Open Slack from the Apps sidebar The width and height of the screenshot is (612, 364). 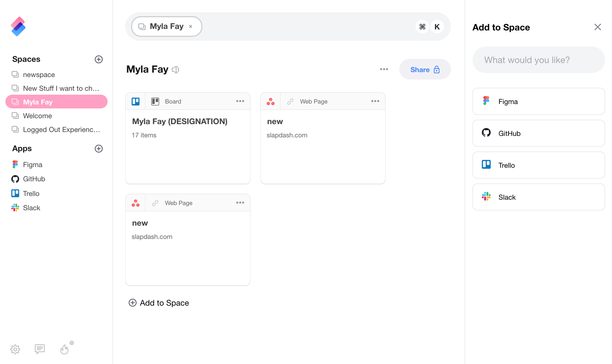click(31, 208)
